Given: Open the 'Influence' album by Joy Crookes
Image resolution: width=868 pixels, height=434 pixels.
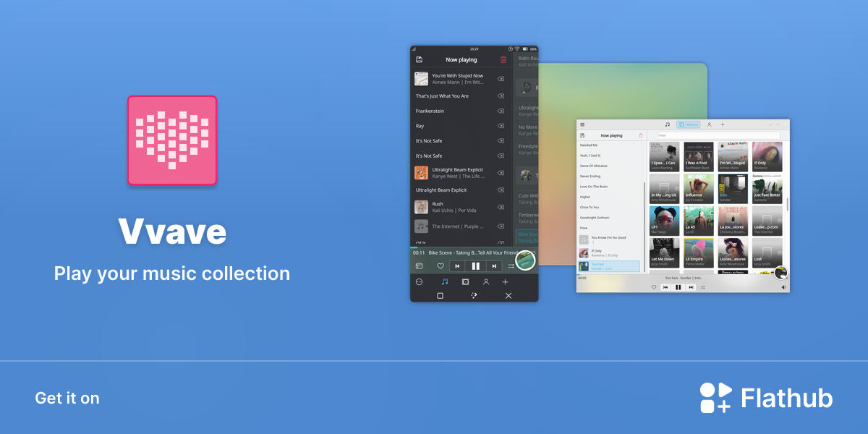Looking at the screenshot, I should [x=699, y=189].
